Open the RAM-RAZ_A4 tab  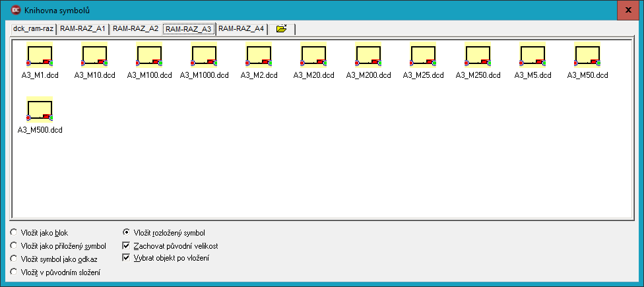241,29
